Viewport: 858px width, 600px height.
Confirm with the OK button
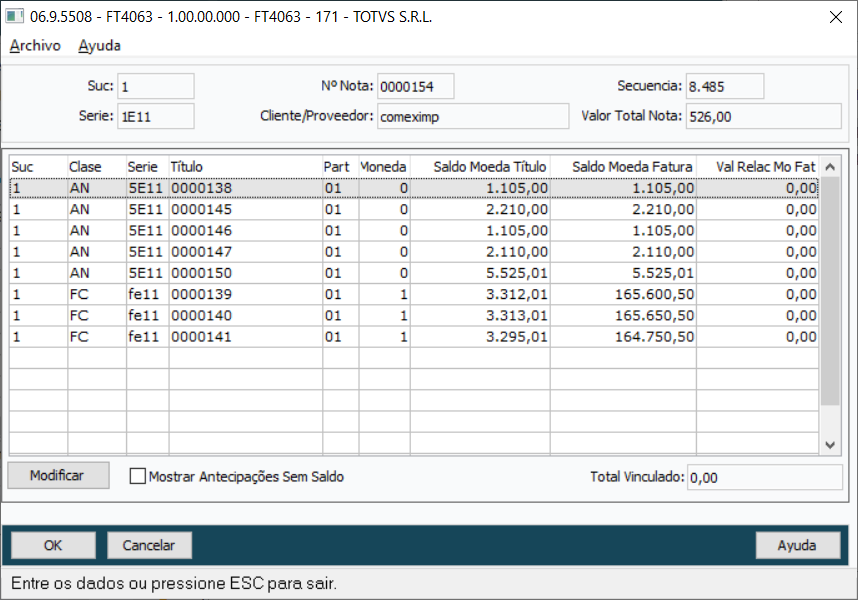click(x=53, y=545)
